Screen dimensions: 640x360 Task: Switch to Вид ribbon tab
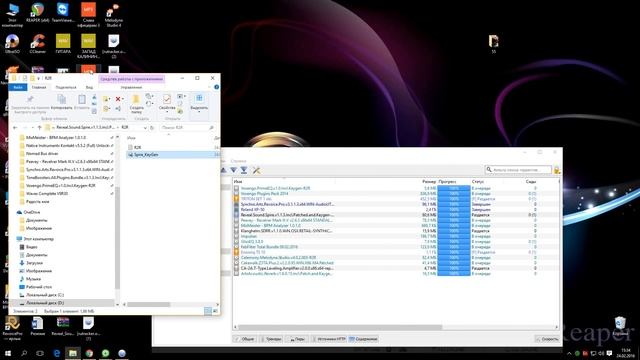tap(89, 87)
